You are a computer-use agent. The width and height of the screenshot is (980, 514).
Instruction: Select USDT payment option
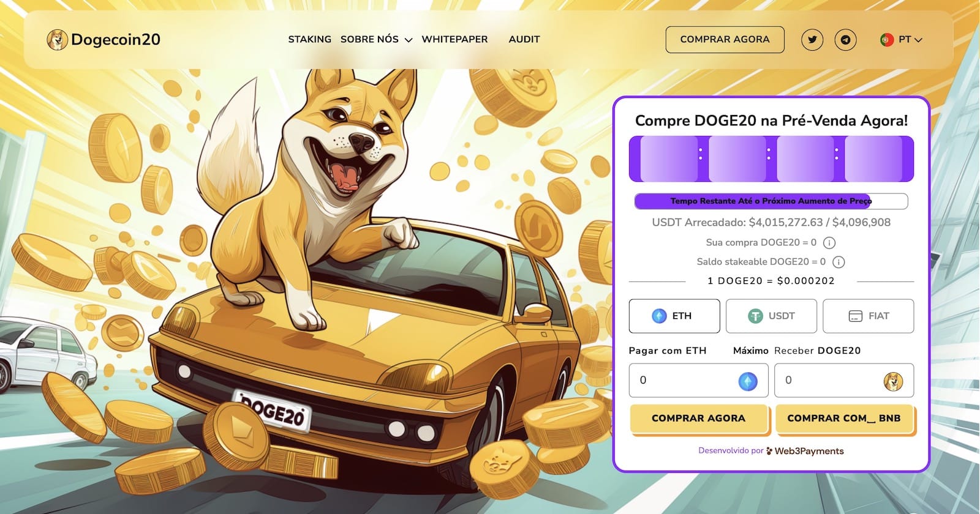[771, 316]
